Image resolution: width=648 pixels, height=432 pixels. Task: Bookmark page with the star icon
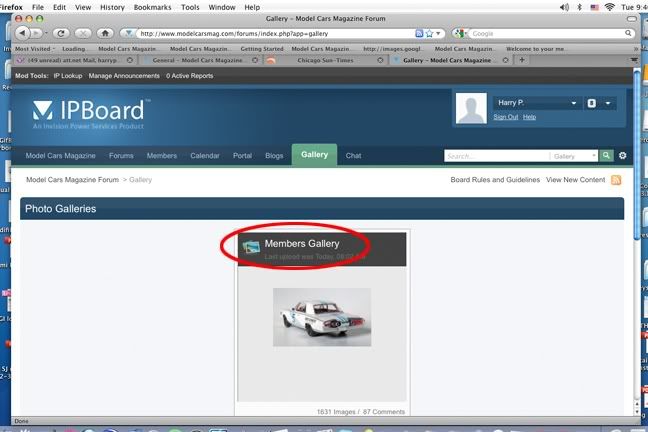[x=427, y=33]
